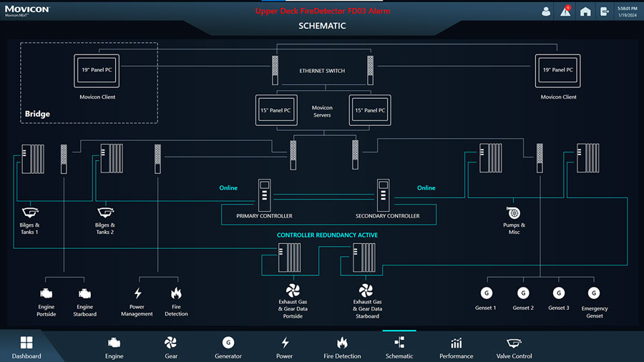
Task: Select the Bridge 19" Panel PC
Action: click(x=97, y=71)
